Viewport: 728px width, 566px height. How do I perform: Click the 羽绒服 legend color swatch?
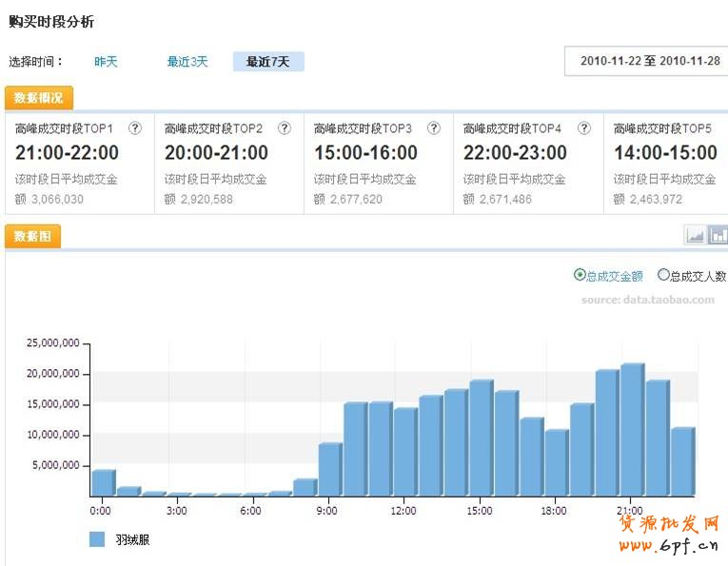click(97, 539)
